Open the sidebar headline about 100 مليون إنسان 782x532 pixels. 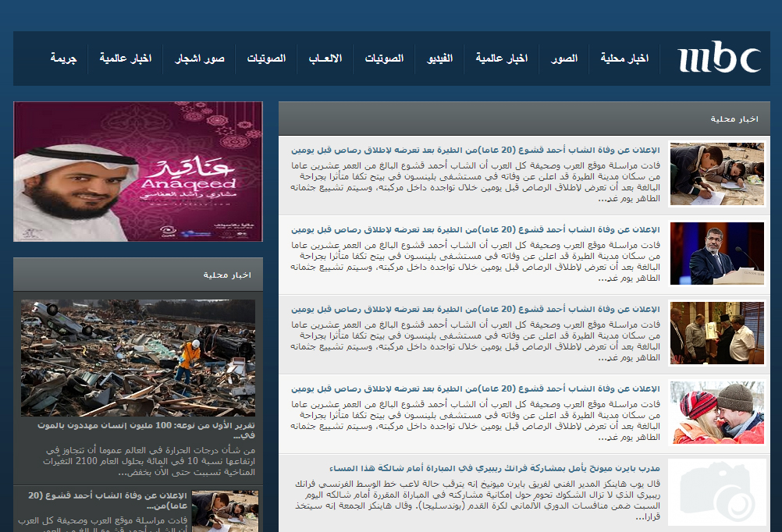click(146, 431)
